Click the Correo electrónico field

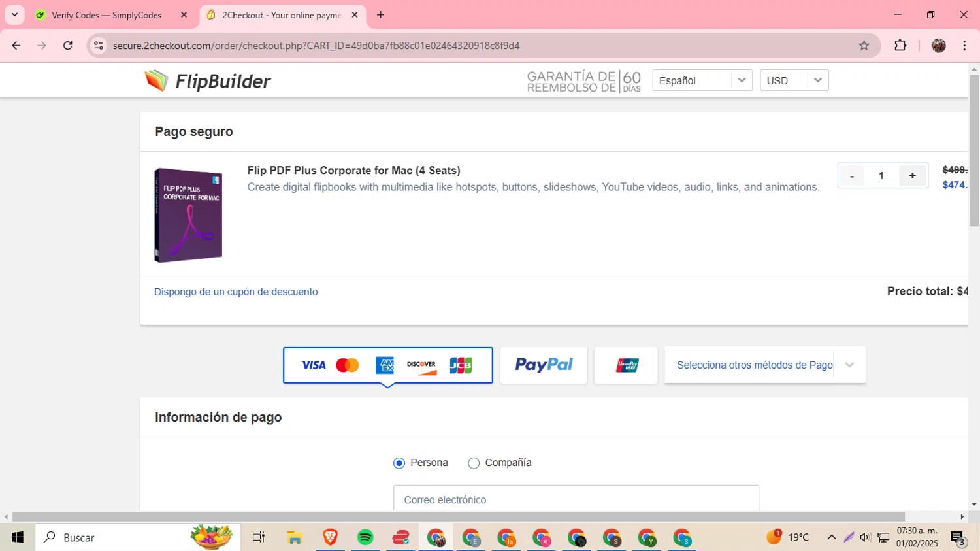[576, 498]
